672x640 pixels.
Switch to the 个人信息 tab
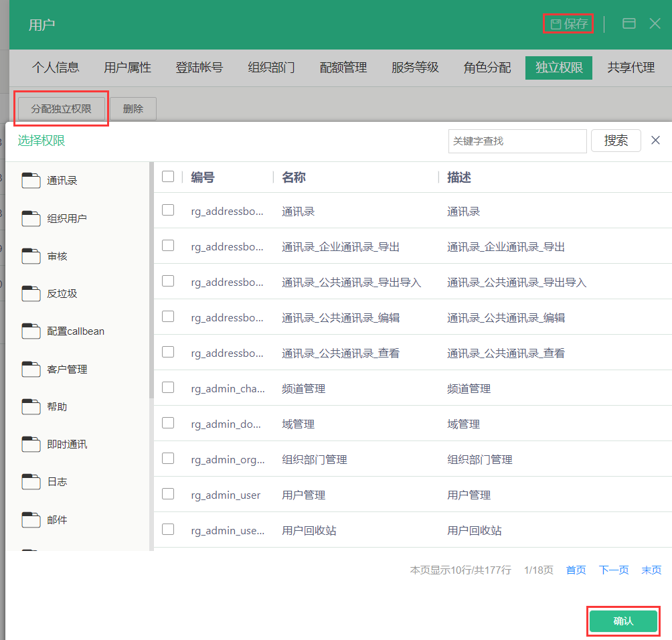[x=56, y=68]
